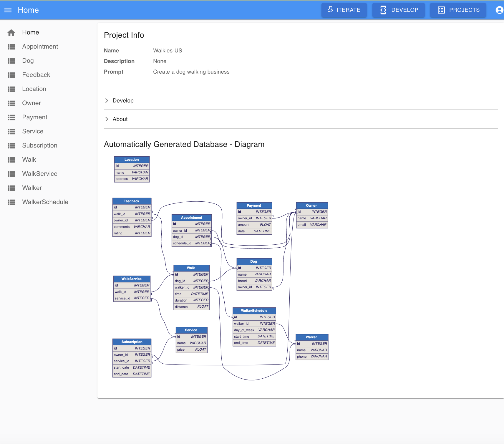Select Walk in the sidebar
Image resolution: width=504 pixels, height=444 pixels.
(29, 160)
